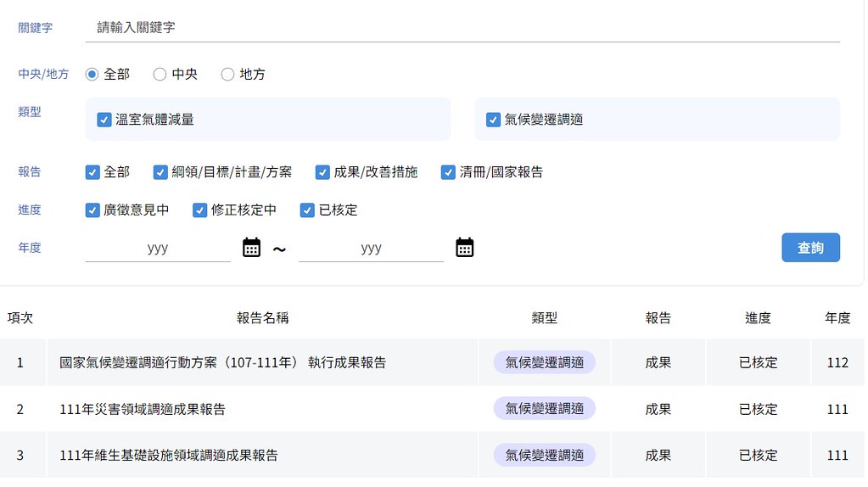The height and width of the screenshot is (487, 868).
Task: Select the 中央 radio button
Action: click(160, 74)
